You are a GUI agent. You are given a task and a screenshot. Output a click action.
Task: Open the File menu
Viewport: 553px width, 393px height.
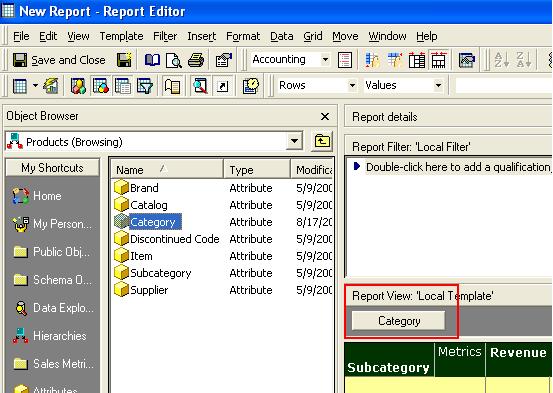(x=21, y=36)
